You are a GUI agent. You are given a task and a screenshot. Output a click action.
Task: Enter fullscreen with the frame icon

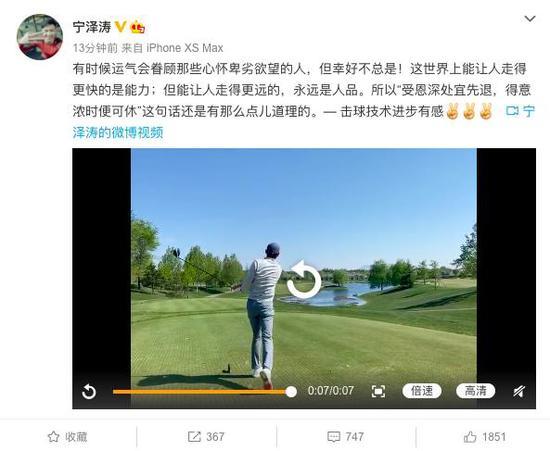click(378, 391)
